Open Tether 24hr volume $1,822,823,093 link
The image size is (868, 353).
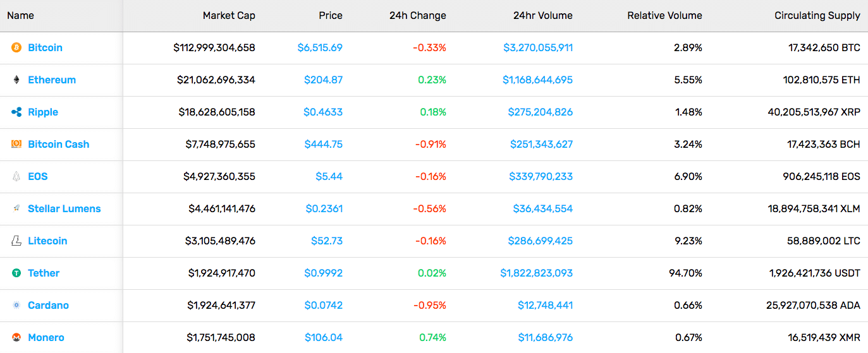537,273
